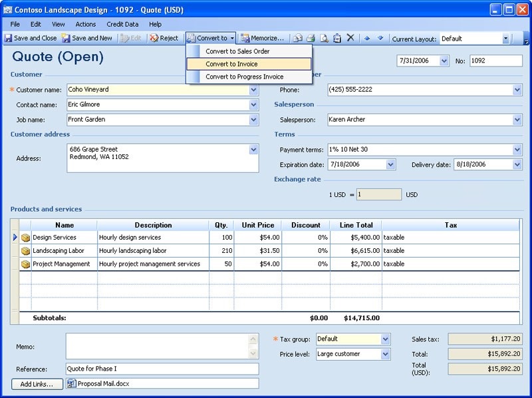This screenshot has width=532, height=398.
Task: Click the Unit Price column header
Action: coord(258,225)
